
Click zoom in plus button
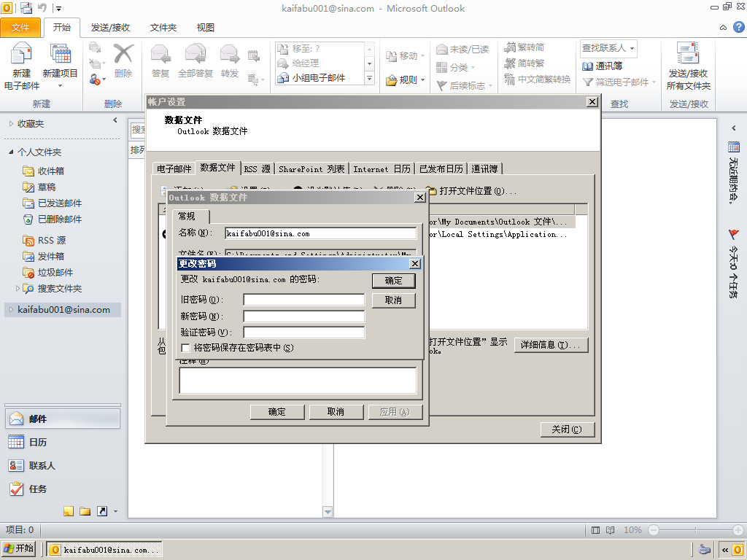point(738,530)
